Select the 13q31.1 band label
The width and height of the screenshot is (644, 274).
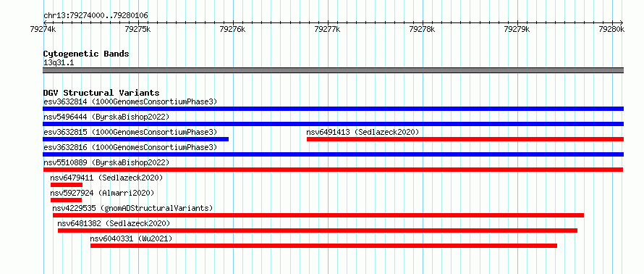click(x=59, y=62)
